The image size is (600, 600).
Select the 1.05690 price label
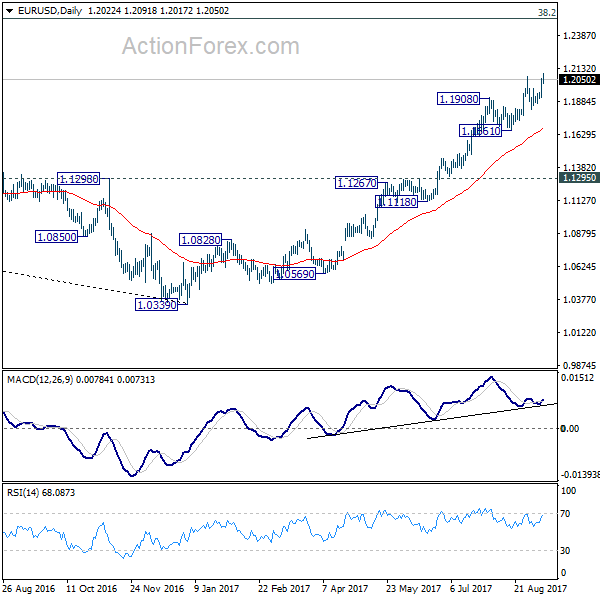295,274
